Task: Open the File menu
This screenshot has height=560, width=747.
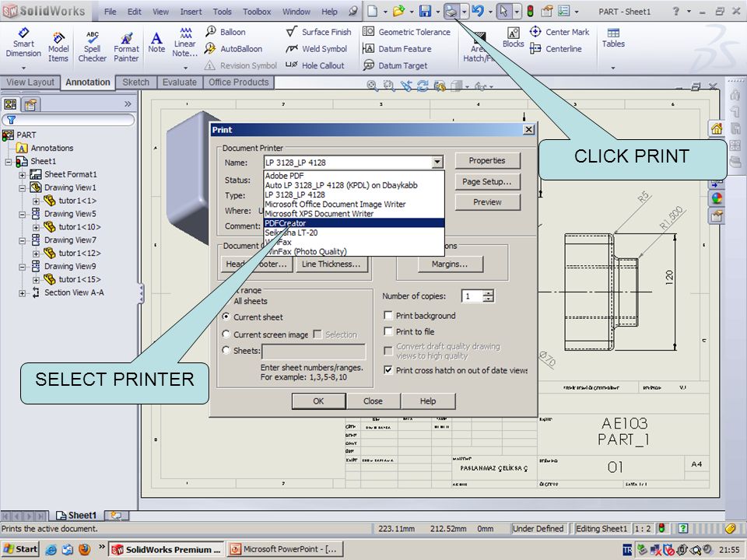Action: pyautogui.click(x=110, y=12)
